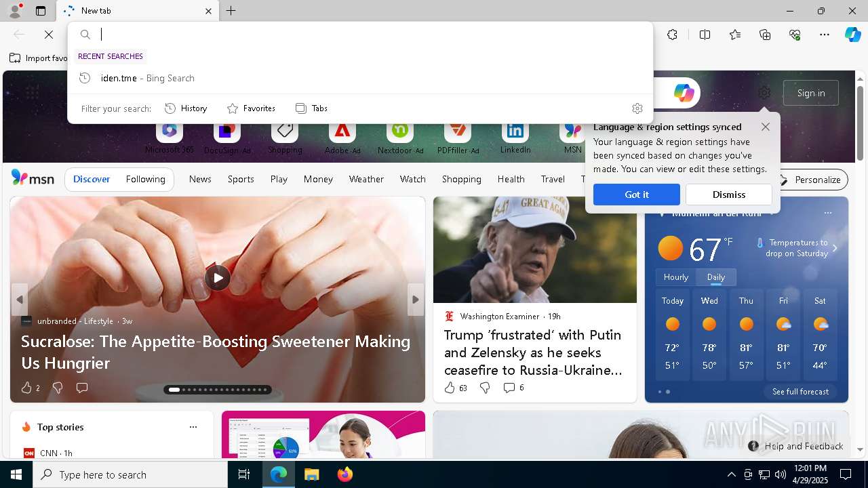
Task: Open the Windows Start menu
Action: pos(16,474)
